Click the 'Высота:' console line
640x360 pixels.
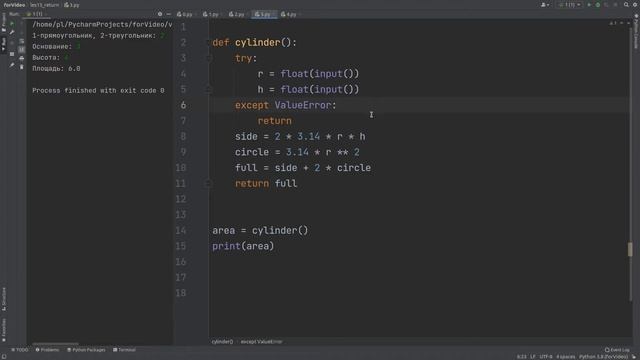pos(50,58)
